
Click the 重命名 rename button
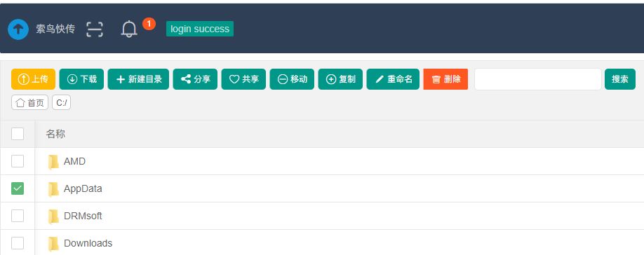393,79
